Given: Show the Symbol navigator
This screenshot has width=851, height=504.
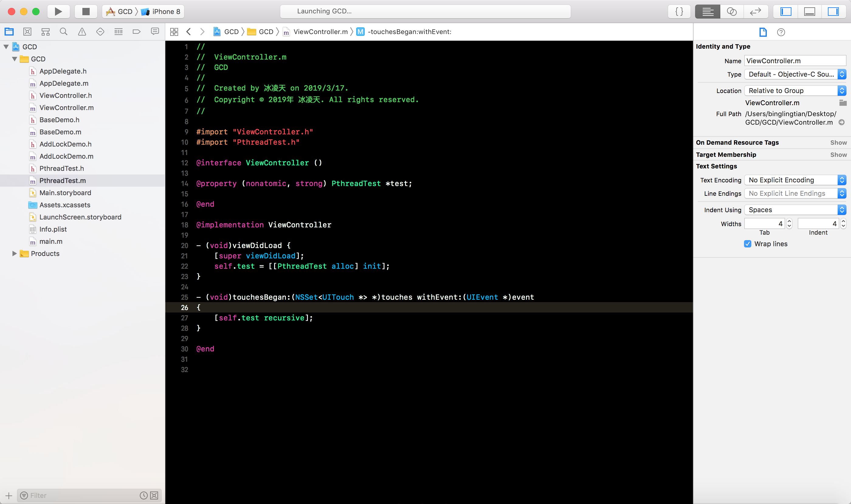Looking at the screenshot, I should (46, 32).
